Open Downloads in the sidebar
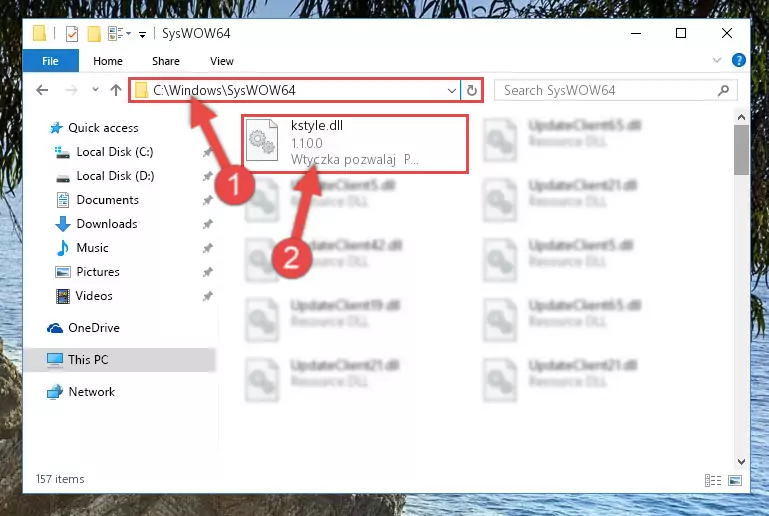 coord(96,224)
